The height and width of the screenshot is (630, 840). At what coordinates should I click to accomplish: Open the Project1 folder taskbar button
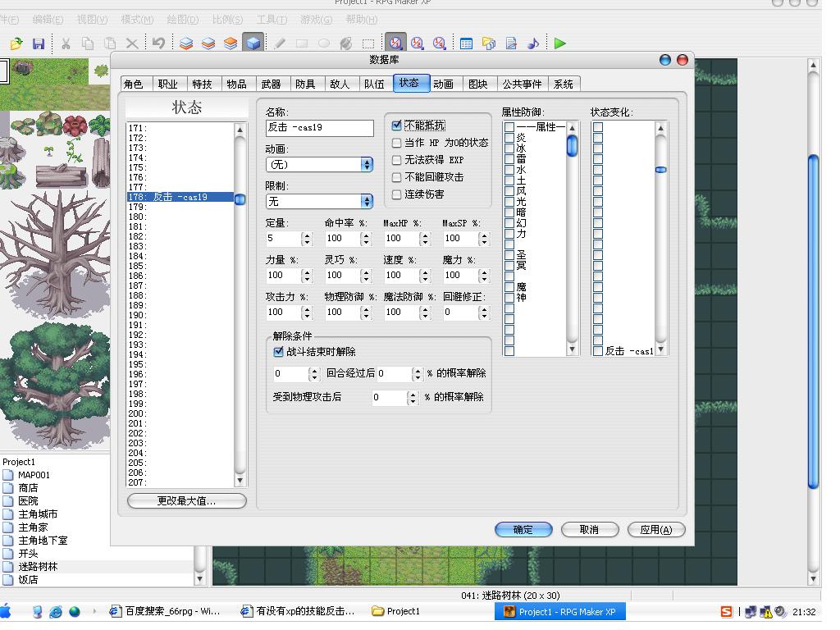[396, 611]
